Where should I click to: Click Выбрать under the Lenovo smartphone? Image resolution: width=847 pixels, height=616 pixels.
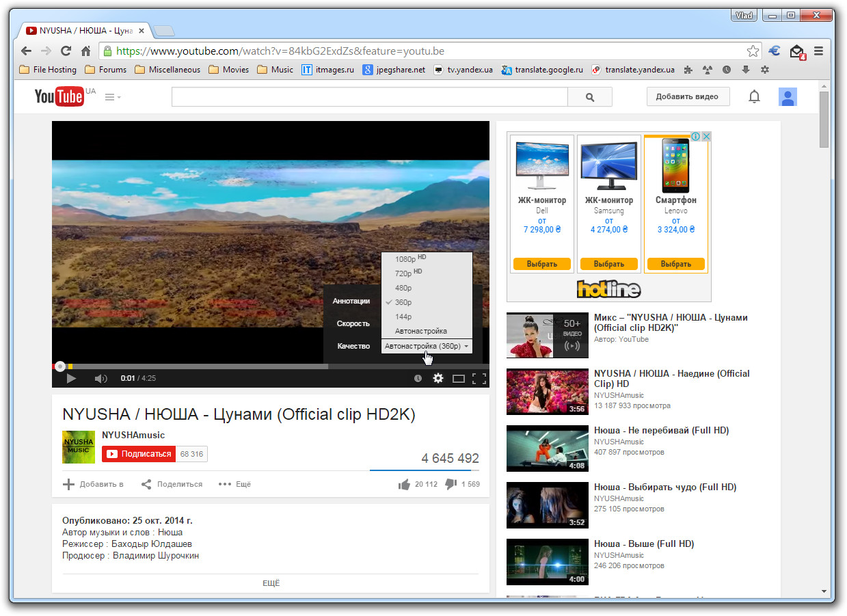pyautogui.click(x=676, y=264)
